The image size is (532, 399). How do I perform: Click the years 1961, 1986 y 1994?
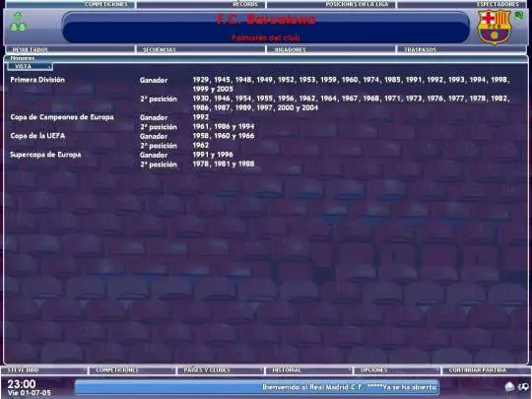pyautogui.click(x=224, y=126)
